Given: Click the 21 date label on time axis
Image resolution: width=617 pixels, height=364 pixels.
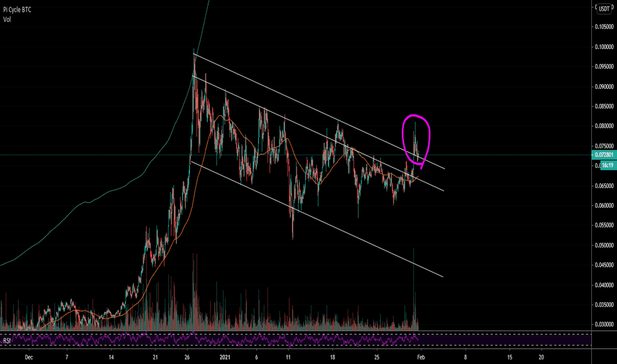Looking at the screenshot, I should pyautogui.click(x=156, y=357).
